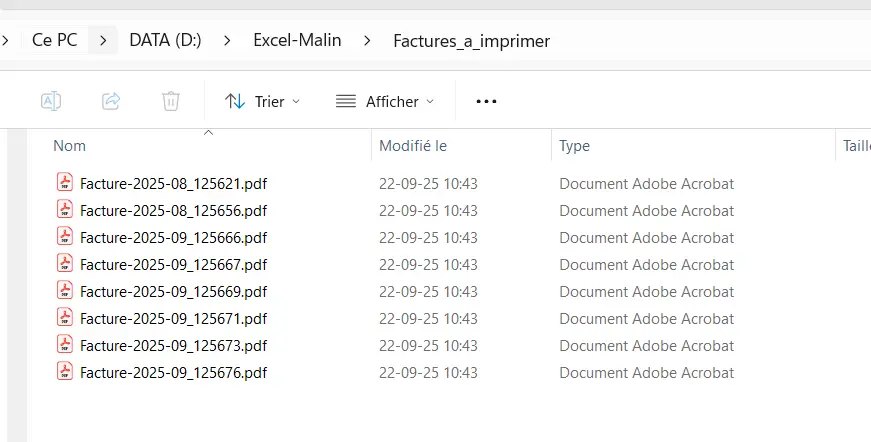Go to the Excel-Malin folder in breadcrumb
The width and height of the screenshot is (871, 442).
pos(297,41)
